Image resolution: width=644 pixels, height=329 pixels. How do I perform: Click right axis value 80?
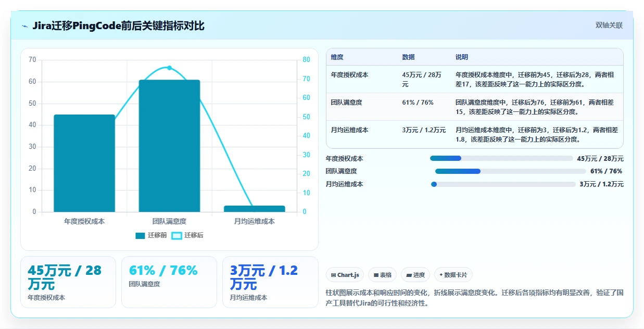tap(307, 60)
